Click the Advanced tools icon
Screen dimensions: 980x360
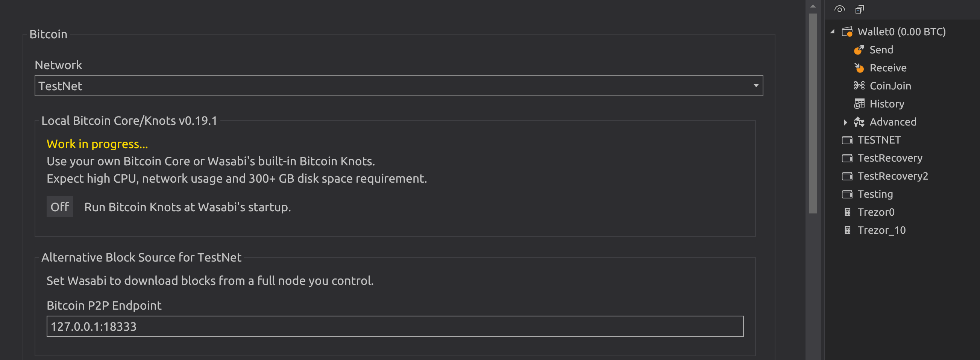coord(859,122)
